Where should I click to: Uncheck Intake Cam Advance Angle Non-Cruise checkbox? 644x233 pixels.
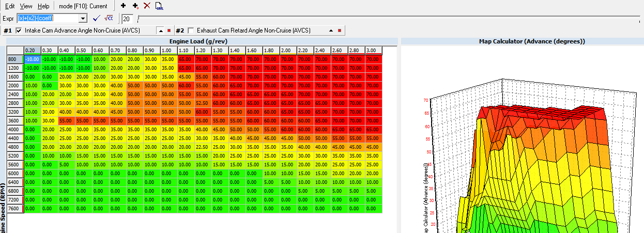coord(20,31)
